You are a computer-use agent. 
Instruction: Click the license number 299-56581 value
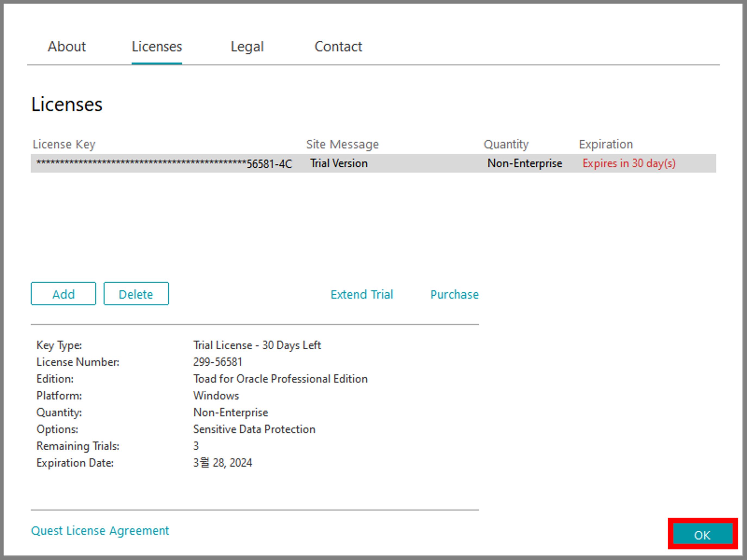(218, 362)
